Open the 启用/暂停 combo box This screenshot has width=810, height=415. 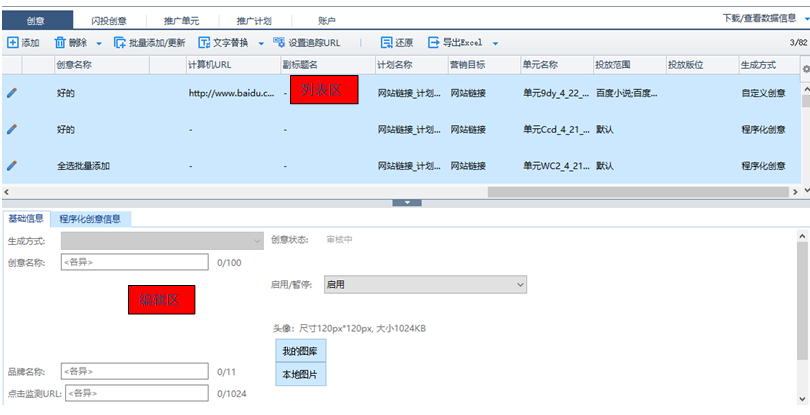click(424, 285)
